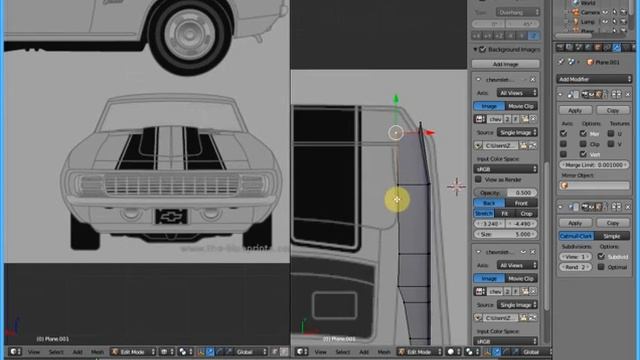This screenshot has width=640, height=360.
Task: Toggle Subdivide UVs checkbox in Subsurf modifier
Action: click(x=601, y=256)
